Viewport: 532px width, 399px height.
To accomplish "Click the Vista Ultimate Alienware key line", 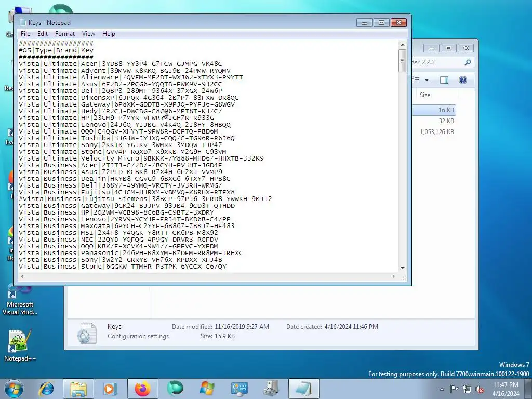I will (131, 77).
